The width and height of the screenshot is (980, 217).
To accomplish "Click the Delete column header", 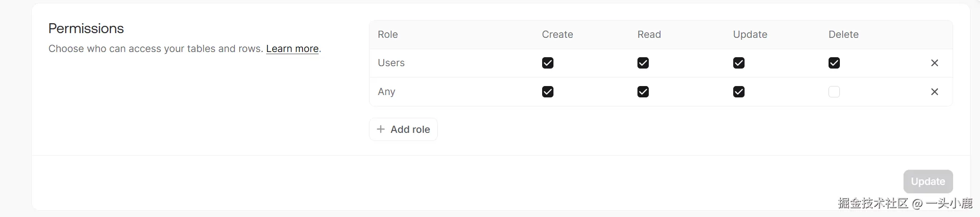I will pos(843,35).
